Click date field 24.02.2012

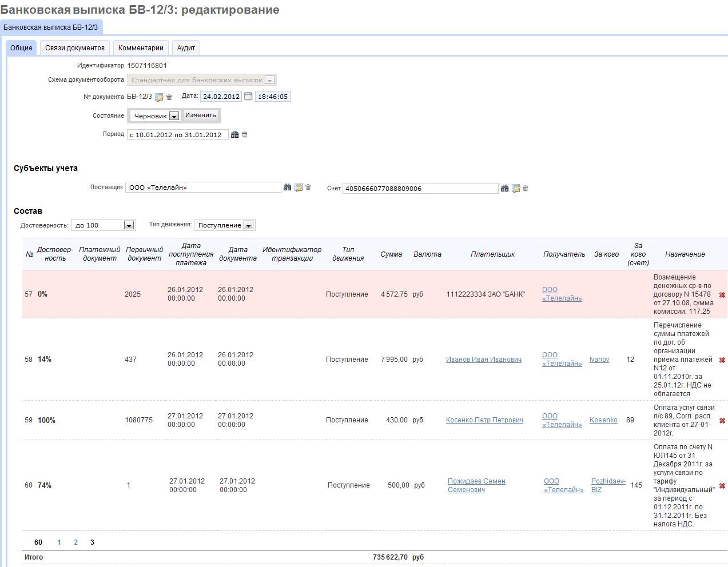pos(221,97)
